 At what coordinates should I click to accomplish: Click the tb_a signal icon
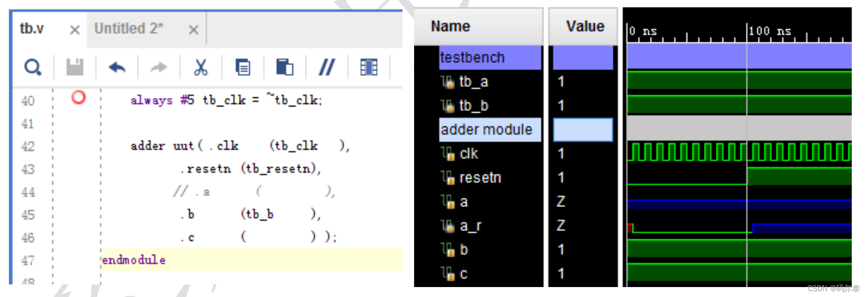447,82
